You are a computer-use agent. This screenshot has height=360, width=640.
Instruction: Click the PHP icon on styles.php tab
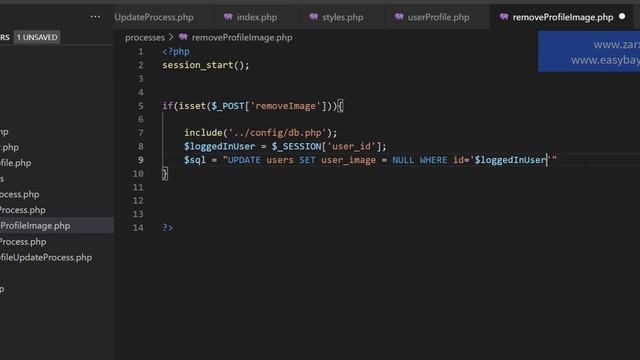point(313,17)
